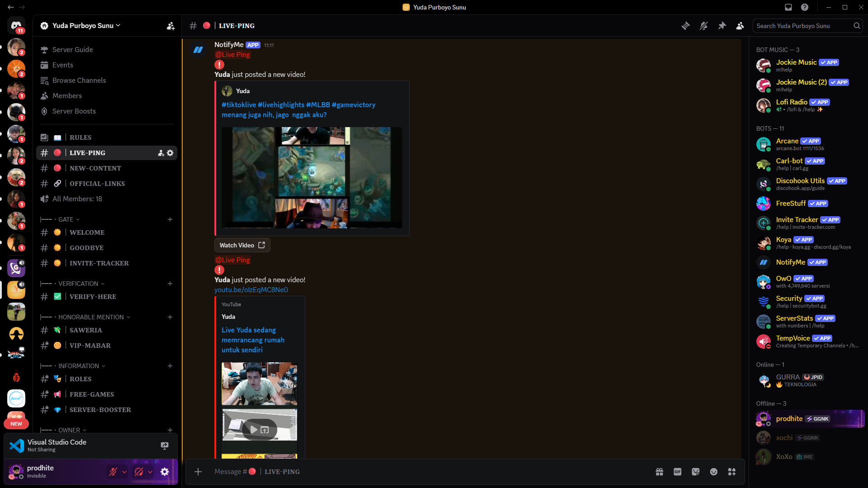Screen dimensions: 868x488
Task: Open microphone input options dropdown
Action: tap(124, 472)
